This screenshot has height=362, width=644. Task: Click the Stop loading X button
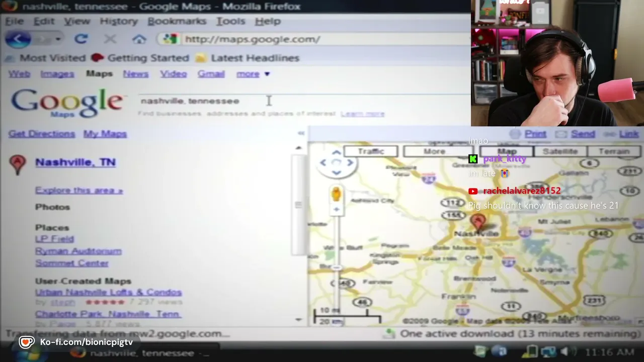point(110,39)
